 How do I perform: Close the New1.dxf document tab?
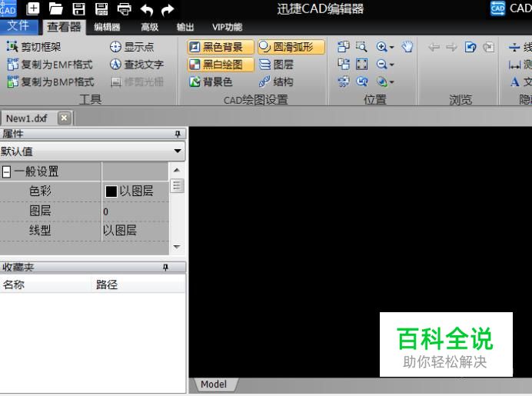pos(64,118)
